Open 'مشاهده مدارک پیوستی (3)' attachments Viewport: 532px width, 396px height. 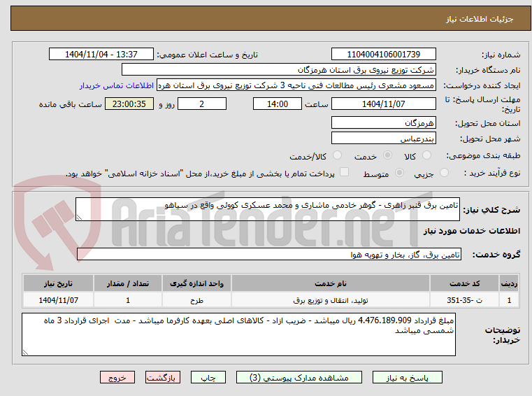point(299,377)
